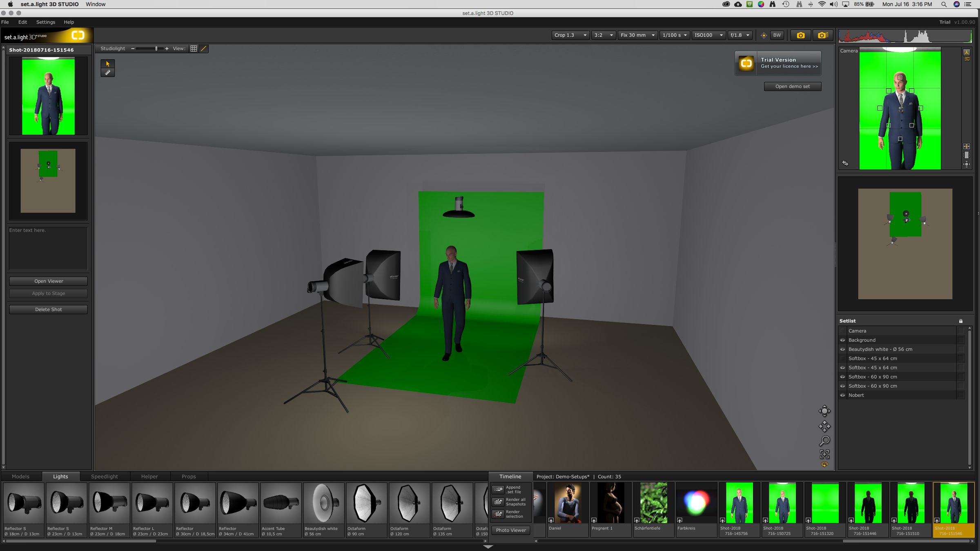The height and width of the screenshot is (551, 980).
Task: Click the zoom-to-fit view icon
Action: (x=824, y=454)
